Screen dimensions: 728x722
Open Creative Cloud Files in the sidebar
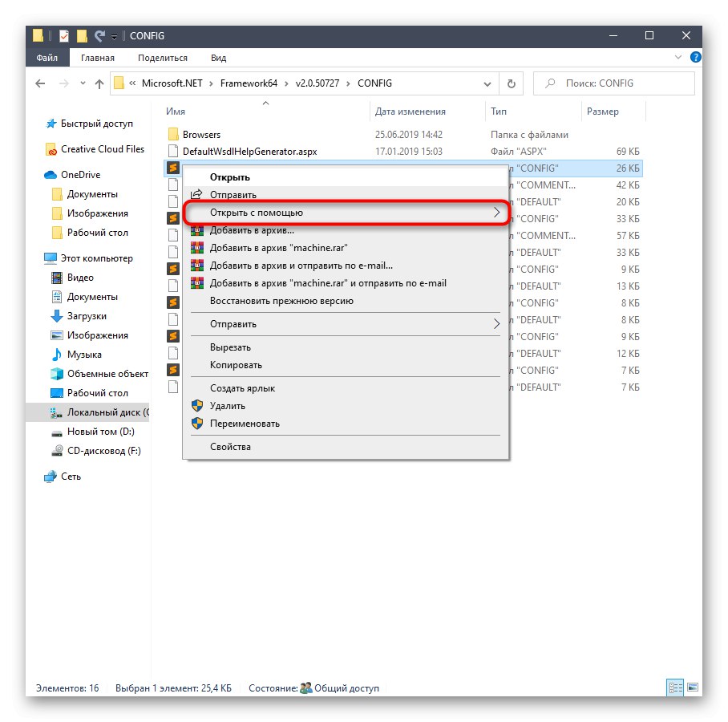pyautogui.click(x=103, y=149)
